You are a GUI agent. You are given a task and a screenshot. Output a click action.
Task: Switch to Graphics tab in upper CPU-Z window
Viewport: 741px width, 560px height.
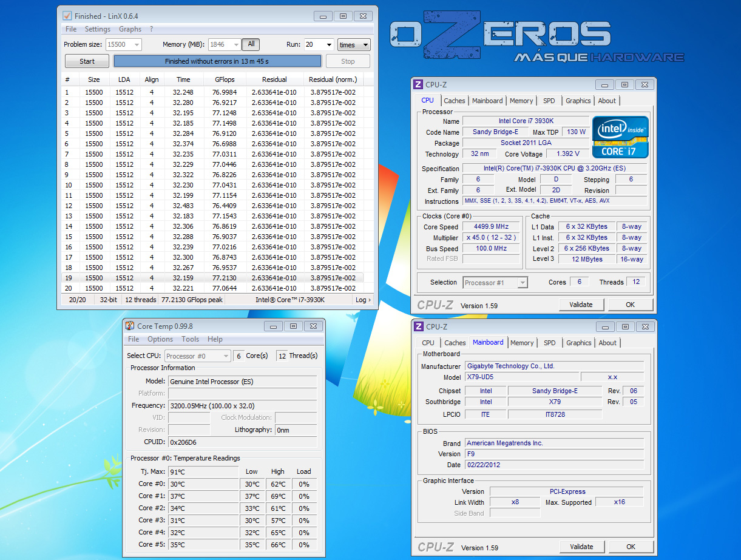click(578, 101)
